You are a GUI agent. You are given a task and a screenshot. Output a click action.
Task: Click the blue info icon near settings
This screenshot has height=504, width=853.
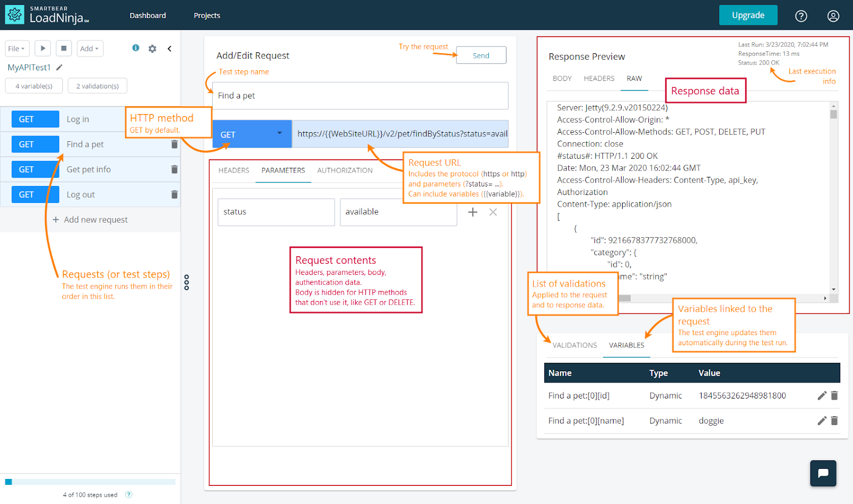(x=136, y=48)
